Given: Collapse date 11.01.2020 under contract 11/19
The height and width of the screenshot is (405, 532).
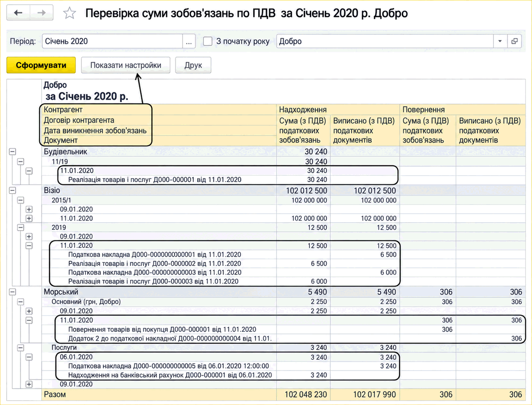Looking at the screenshot, I should click(29, 171).
